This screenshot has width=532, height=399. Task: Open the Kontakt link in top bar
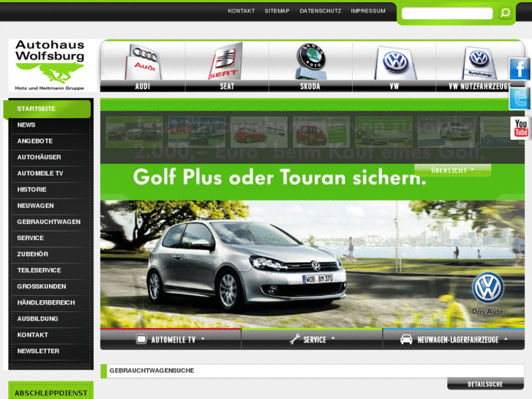241,11
